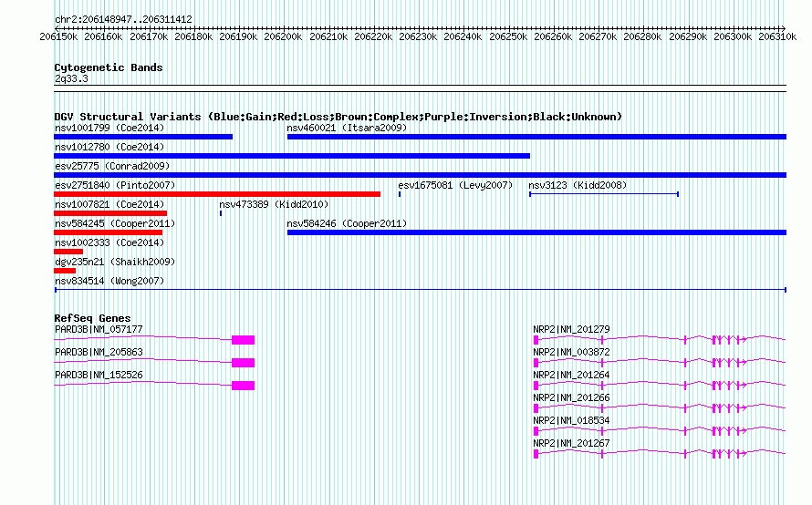Click the nsv473389 (Kidd2010) variant label
The width and height of the screenshot is (812, 505).
click(x=274, y=204)
